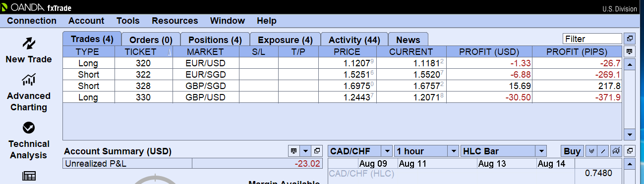Click trades table scrollbar down arrow
644x184 pixels.
(630, 134)
